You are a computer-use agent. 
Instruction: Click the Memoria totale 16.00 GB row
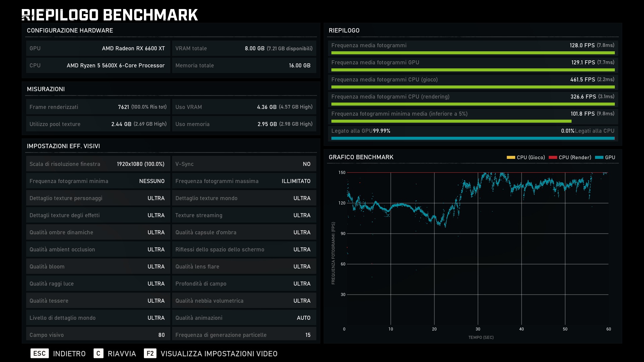coord(244,65)
